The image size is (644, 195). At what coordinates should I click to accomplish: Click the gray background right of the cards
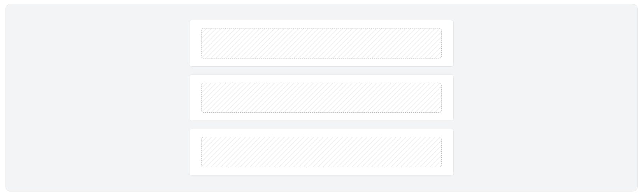coord(546,97)
